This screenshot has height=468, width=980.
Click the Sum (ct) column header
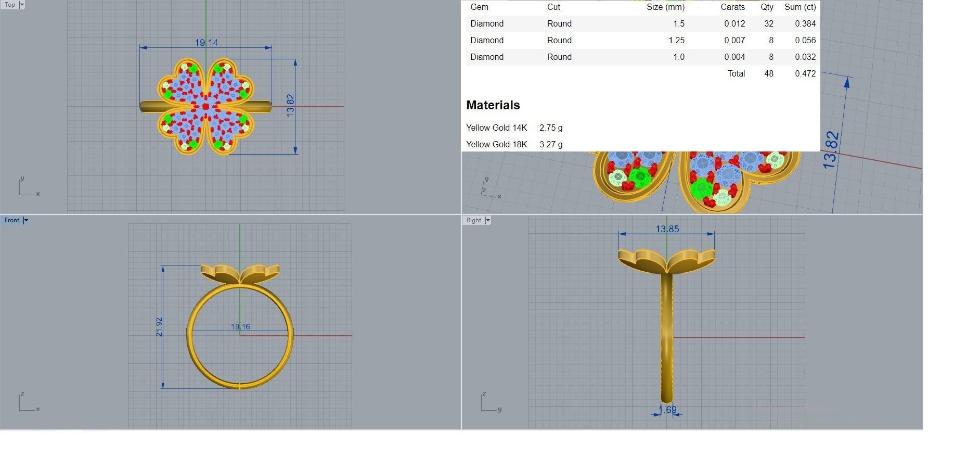(800, 7)
